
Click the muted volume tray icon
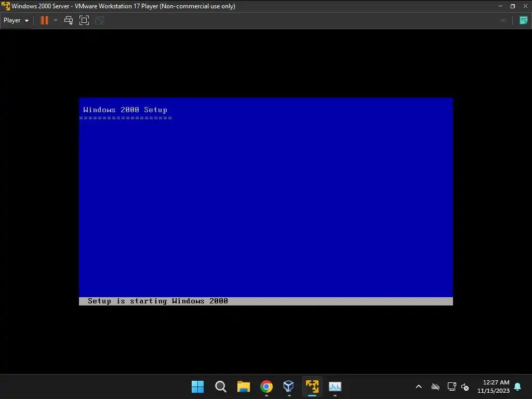click(465, 387)
